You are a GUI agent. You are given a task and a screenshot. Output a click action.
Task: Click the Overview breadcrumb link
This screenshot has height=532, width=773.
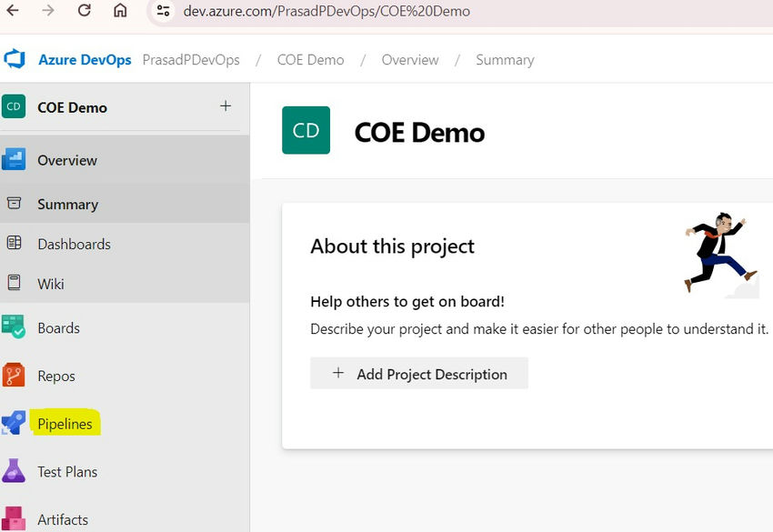tap(410, 60)
